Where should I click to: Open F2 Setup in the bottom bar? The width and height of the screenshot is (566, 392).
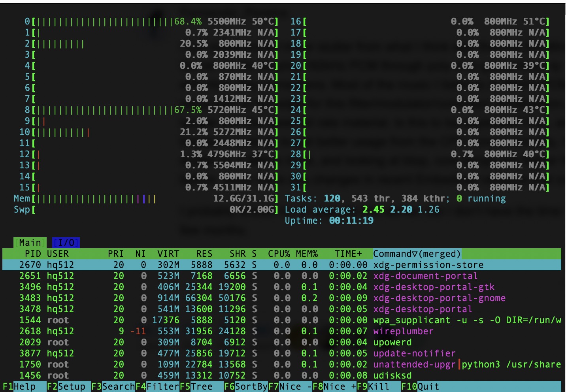[x=66, y=386]
